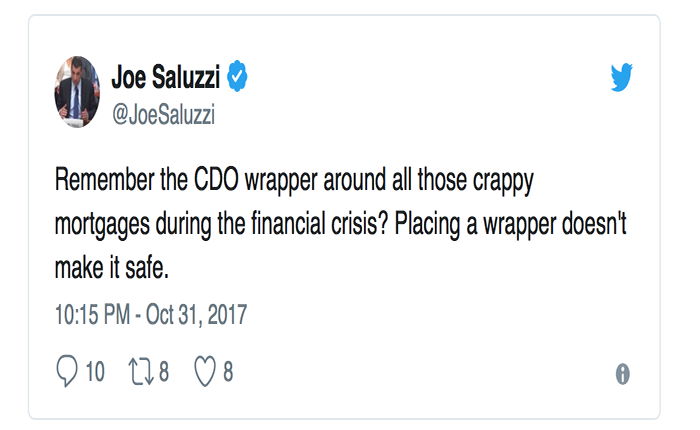Screen dimensions: 700x430
Task: Reply using the speech bubble icon
Action: click(x=67, y=372)
